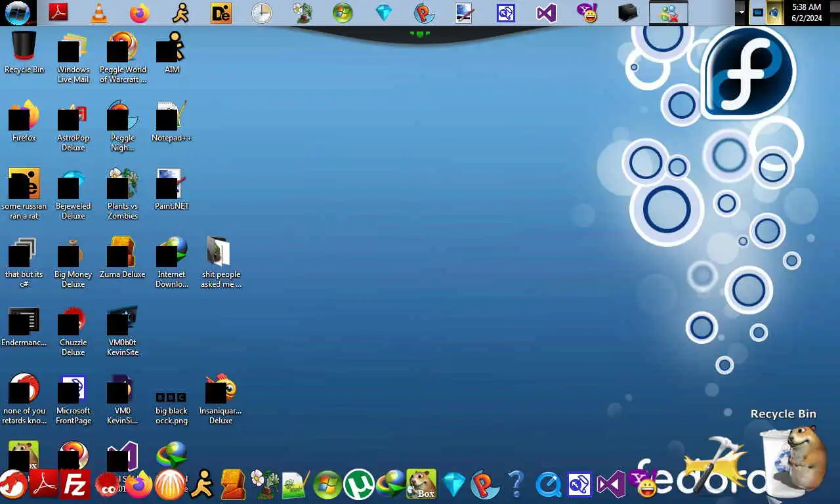Select Peggle World of Warcraft desktop shortcut
This screenshot has width=840, height=504.
pos(123,58)
